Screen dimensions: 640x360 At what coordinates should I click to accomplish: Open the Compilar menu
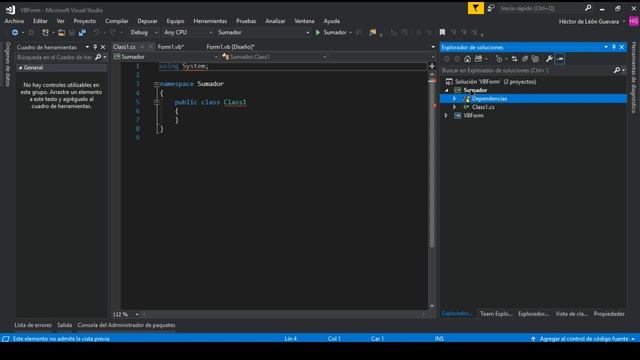[117, 21]
